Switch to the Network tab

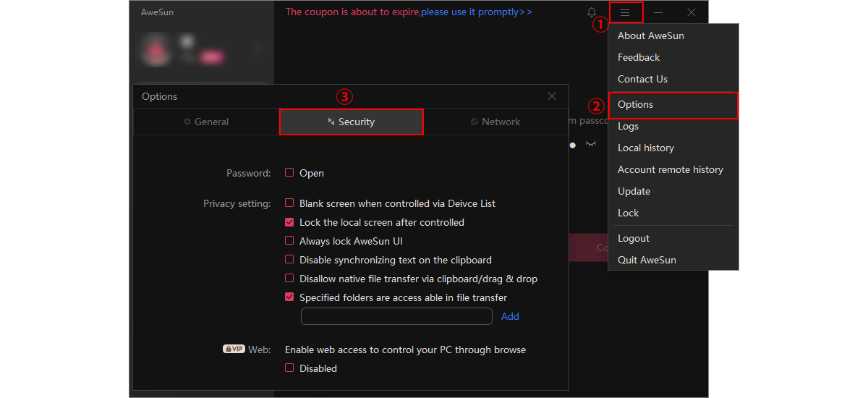click(495, 122)
